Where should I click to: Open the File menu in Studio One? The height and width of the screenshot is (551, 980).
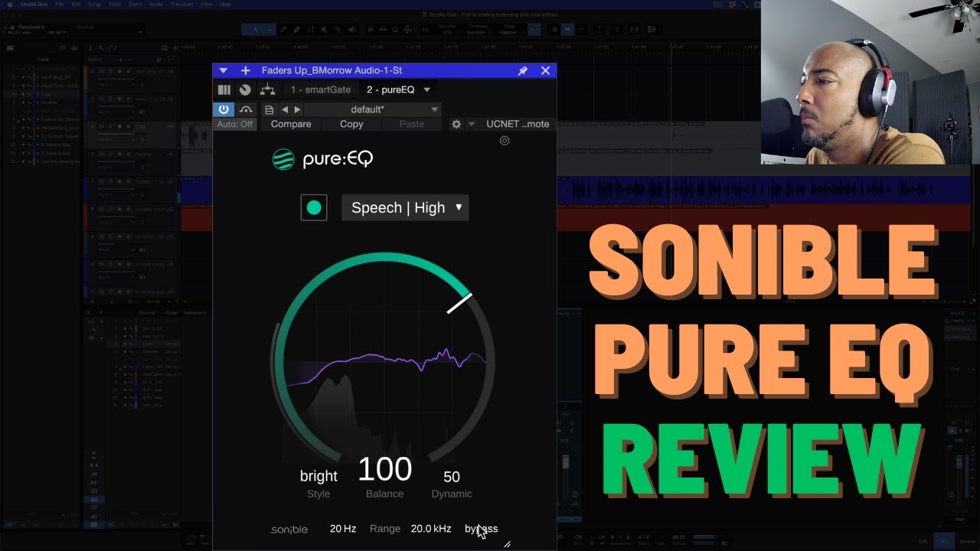58,4
